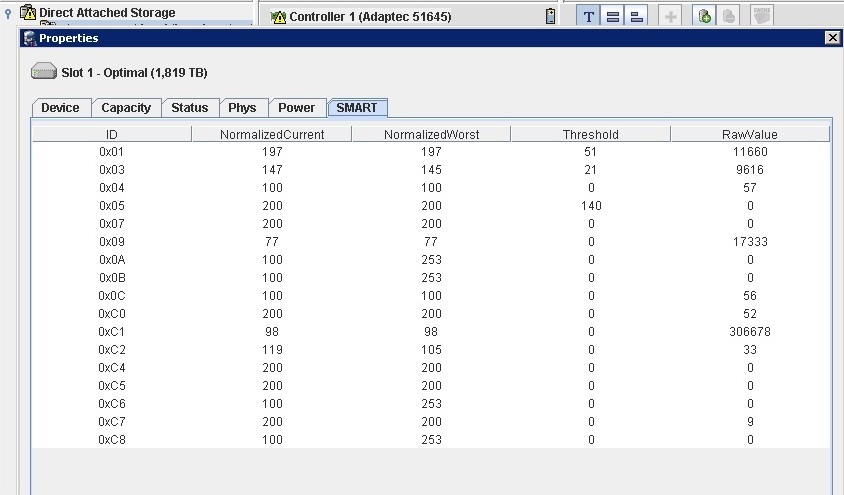Screen dimensions: 844x495
Task: Collapse the Direct Attached Storage tree node
Action: click(9, 13)
